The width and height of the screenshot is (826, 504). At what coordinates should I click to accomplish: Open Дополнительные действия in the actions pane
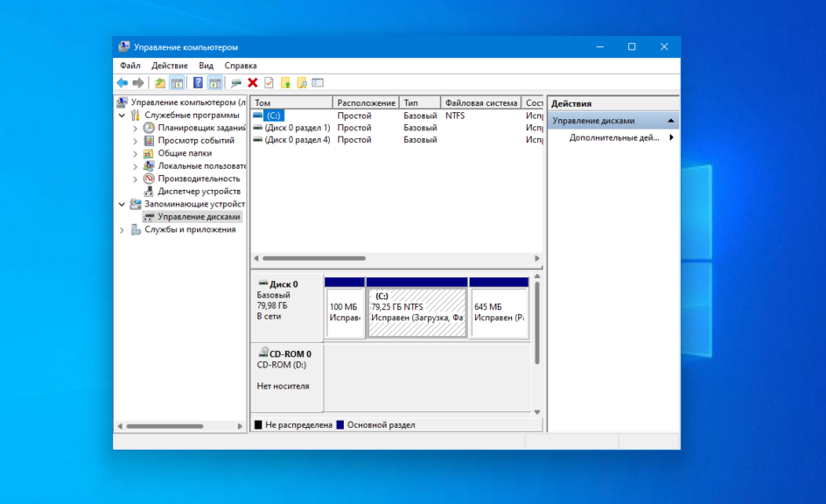614,137
